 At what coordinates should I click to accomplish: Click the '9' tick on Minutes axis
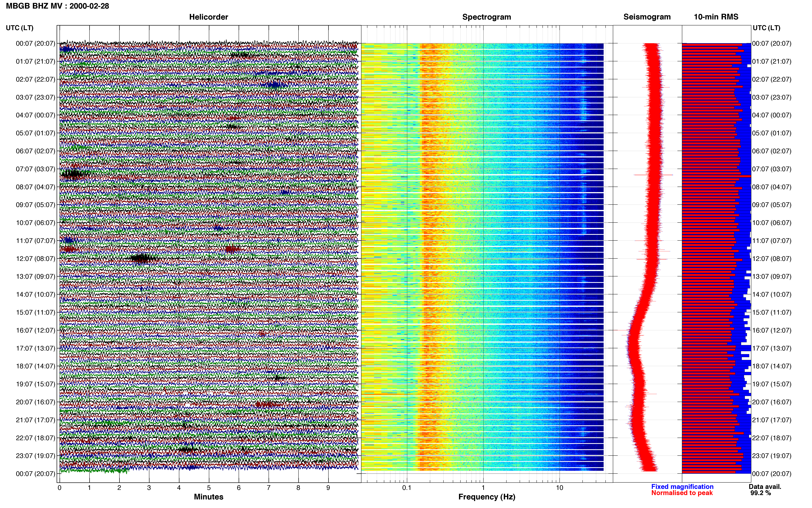tap(328, 487)
